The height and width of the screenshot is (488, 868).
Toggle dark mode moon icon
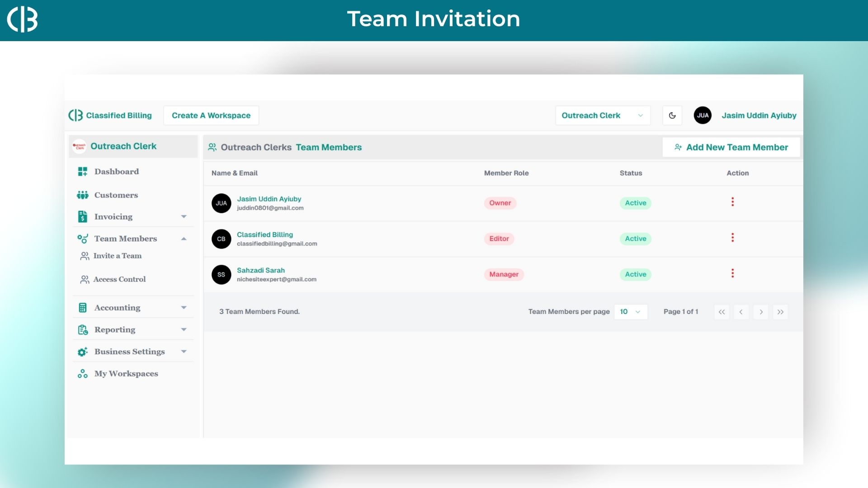(x=672, y=115)
